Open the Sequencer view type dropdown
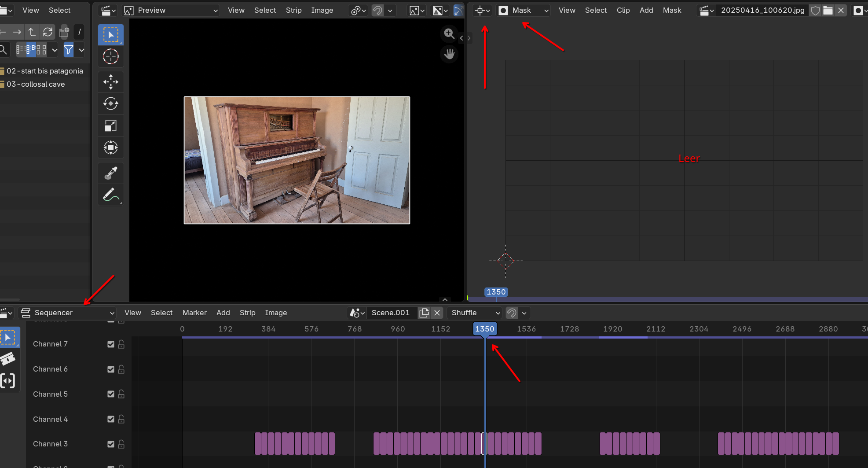This screenshot has width=868, height=468. [x=68, y=313]
